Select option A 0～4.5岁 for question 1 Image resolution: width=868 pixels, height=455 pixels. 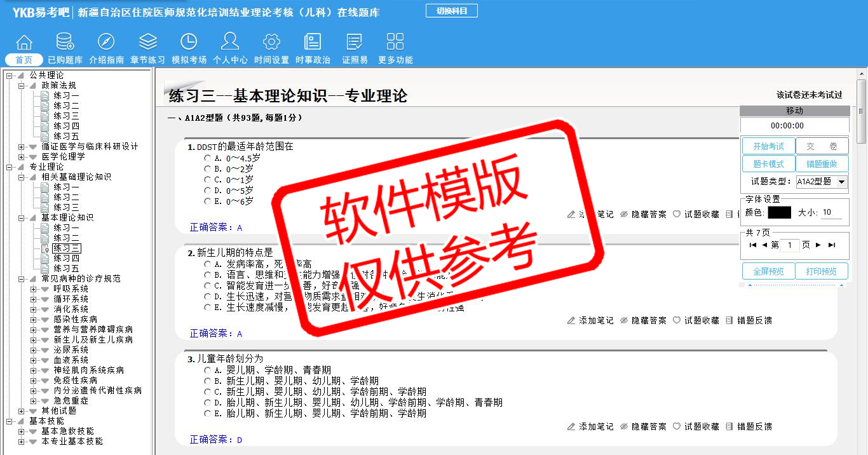[x=208, y=158]
